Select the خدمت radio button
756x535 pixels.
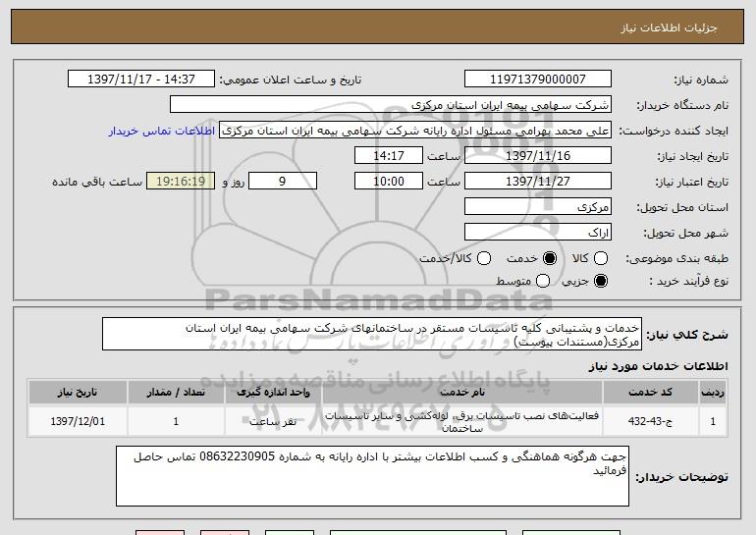pyautogui.click(x=550, y=258)
